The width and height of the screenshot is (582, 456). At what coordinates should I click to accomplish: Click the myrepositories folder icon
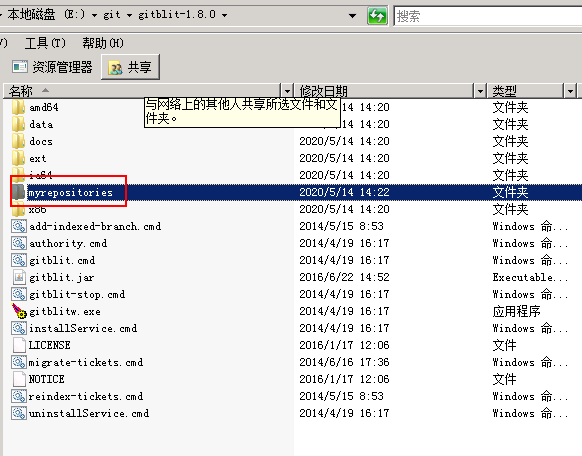pyautogui.click(x=18, y=192)
